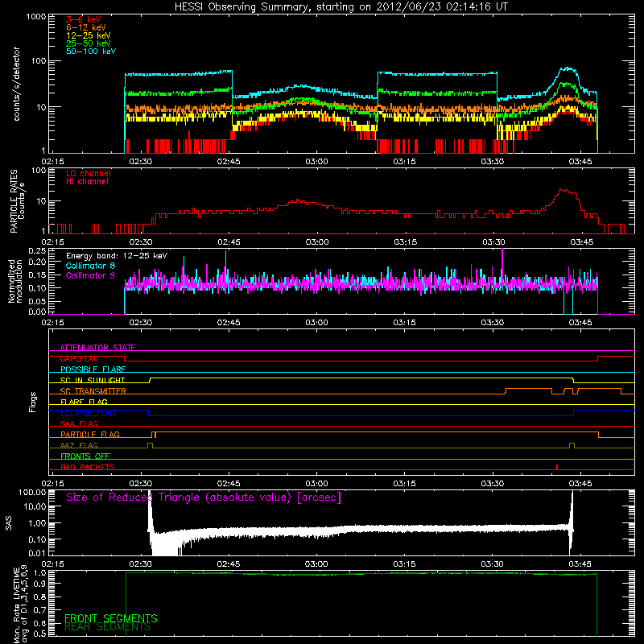The image size is (644, 644).
Task: Click the LO channel particle peak near 03:42
Action: 565,191
